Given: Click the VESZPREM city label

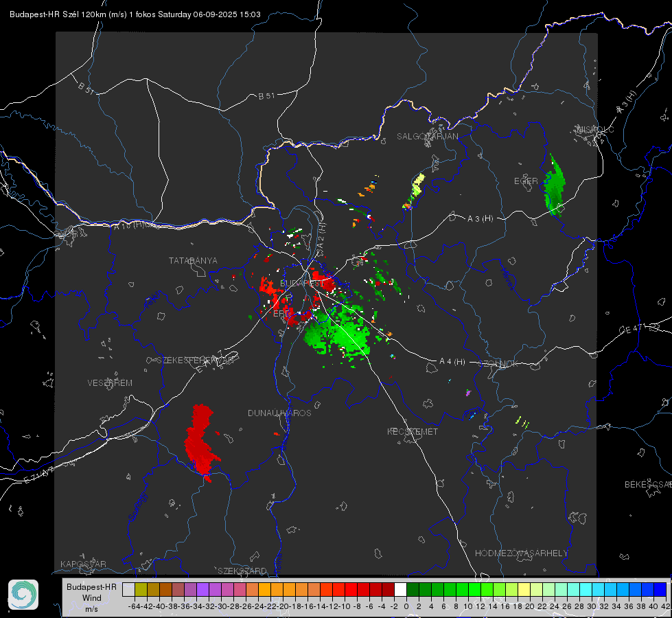Looking at the screenshot, I should (x=110, y=382).
